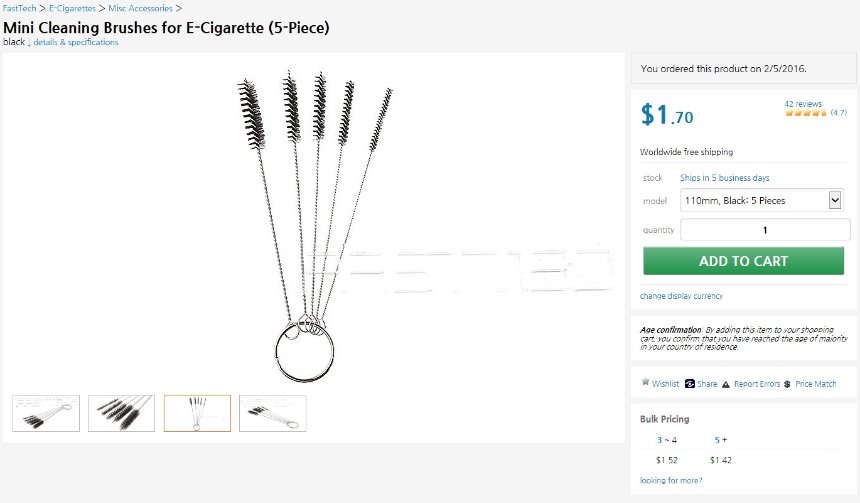Select the fourth product thumbnail
Screen dimensions: 860x503
click(272, 413)
